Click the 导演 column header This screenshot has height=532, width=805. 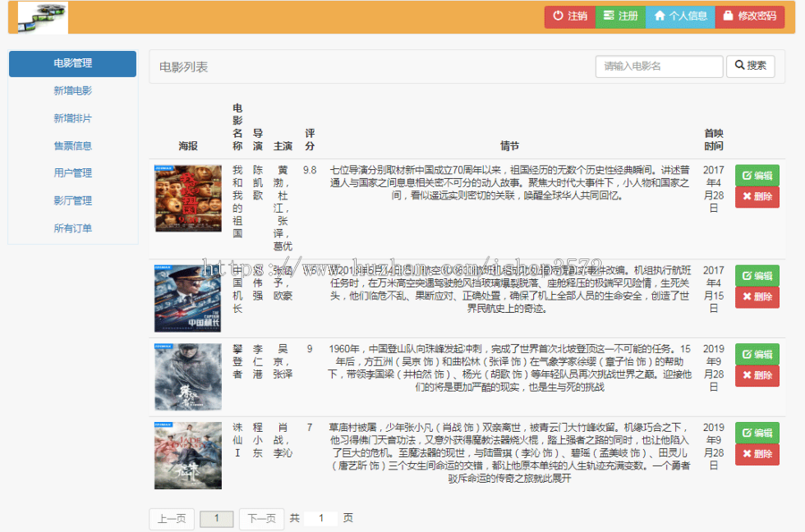pos(258,139)
